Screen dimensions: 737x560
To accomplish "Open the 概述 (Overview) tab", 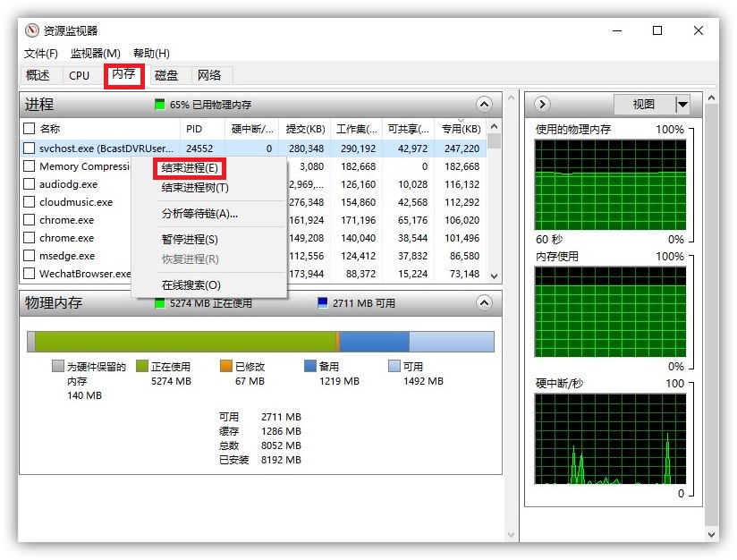I will [39, 75].
